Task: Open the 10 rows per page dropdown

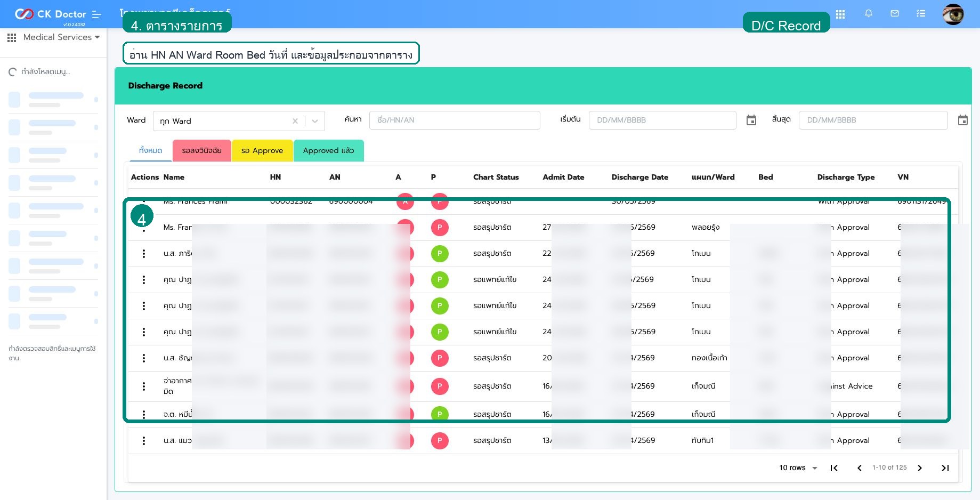Action: [x=798, y=468]
